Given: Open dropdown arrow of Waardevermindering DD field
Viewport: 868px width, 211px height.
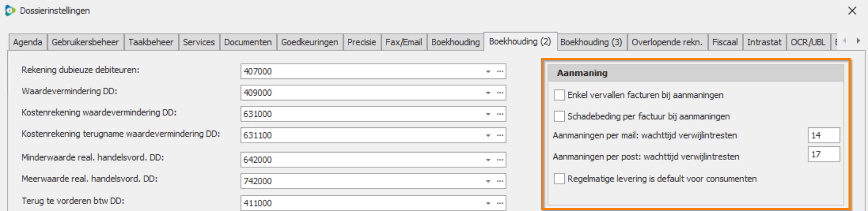Looking at the screenshot, I should click(488, 93).
